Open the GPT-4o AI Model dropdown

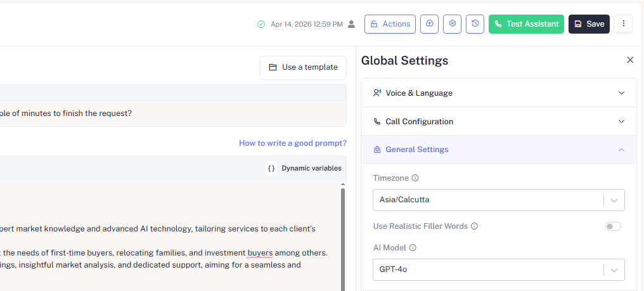[498, 269]
